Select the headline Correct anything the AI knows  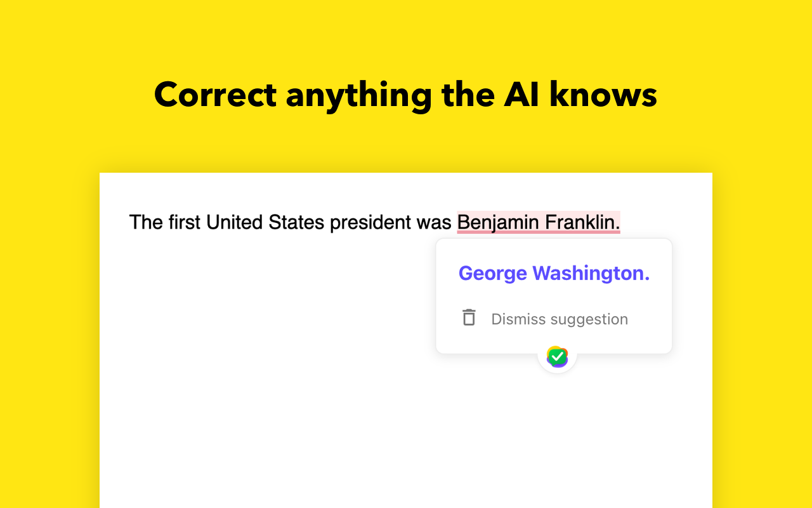coord(405,95)
